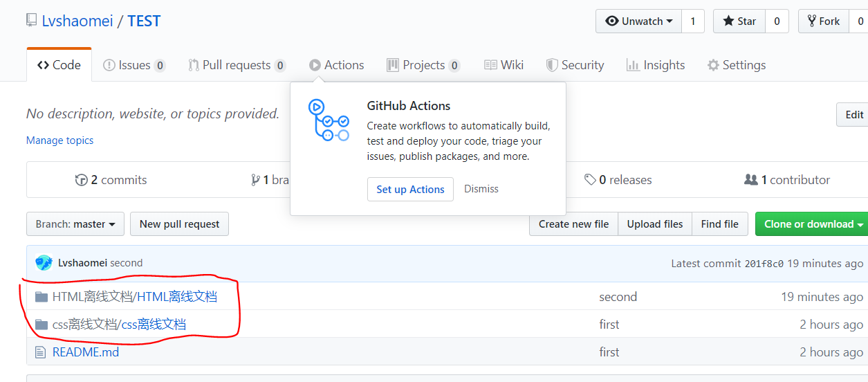Viewport: 868px width, 382px height.
Task: Open the Security tab
Action: tap(575, 65)
